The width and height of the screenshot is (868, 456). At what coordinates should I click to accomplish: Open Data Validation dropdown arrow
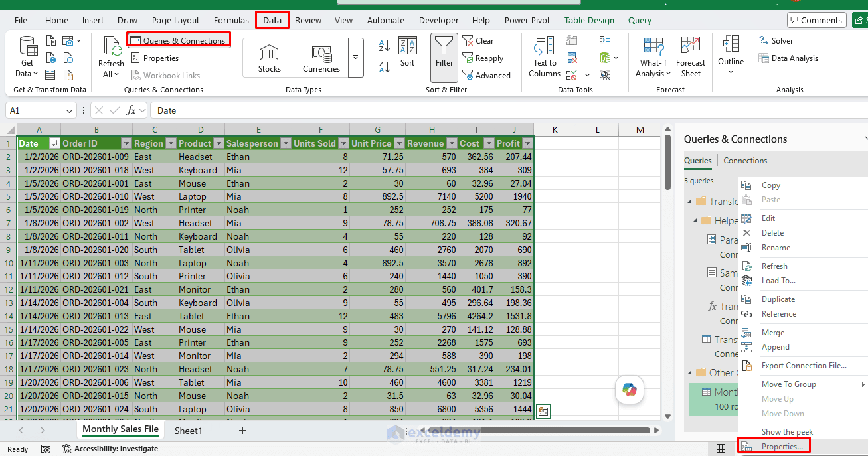[x=587, y=76]
